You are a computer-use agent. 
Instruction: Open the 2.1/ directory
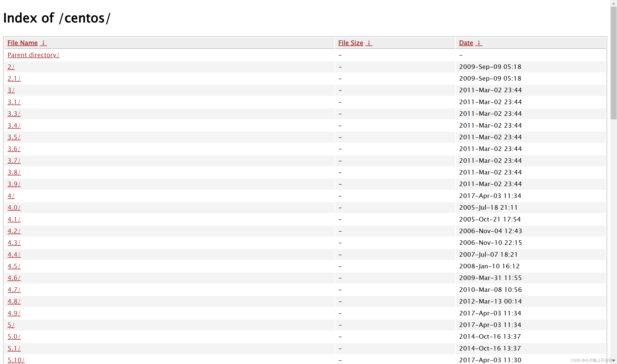tap(14, 78)
